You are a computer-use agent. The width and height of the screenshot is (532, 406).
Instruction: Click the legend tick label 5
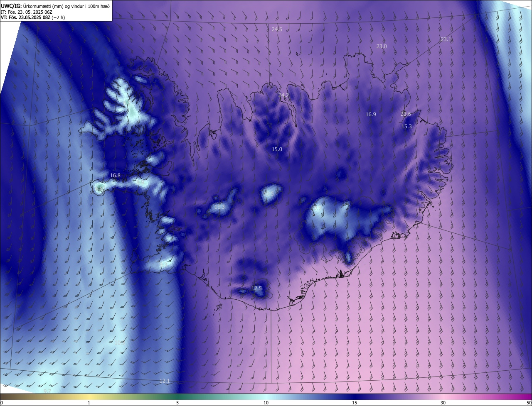pyautogui.click(x=177, y=403)
